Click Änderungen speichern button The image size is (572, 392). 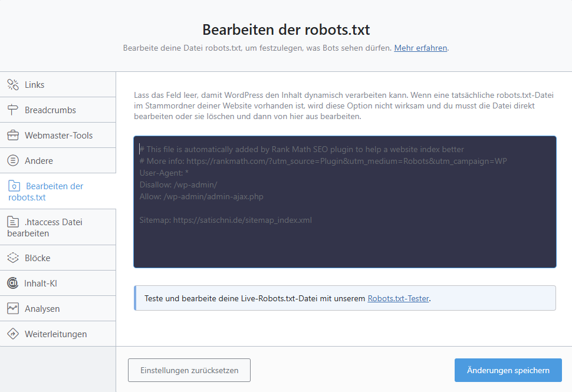(508, 370)
